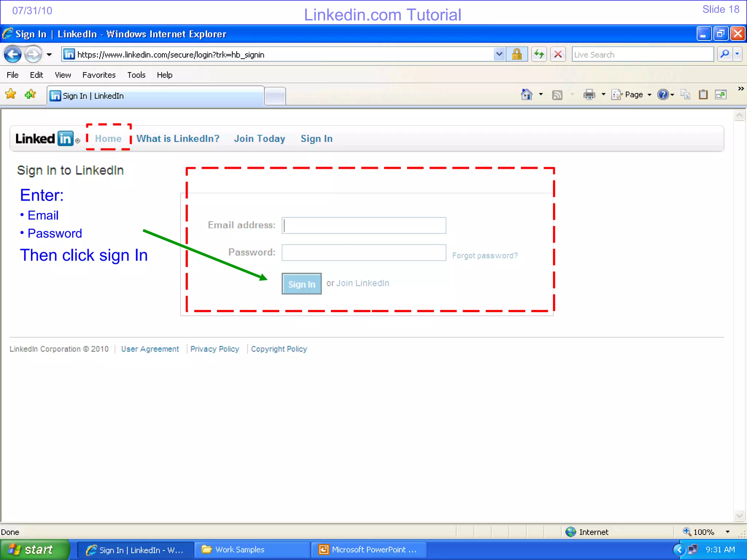747x560 pixels.
Task: Click the Home page icon in toolbar
Action: tap(526, 94)
